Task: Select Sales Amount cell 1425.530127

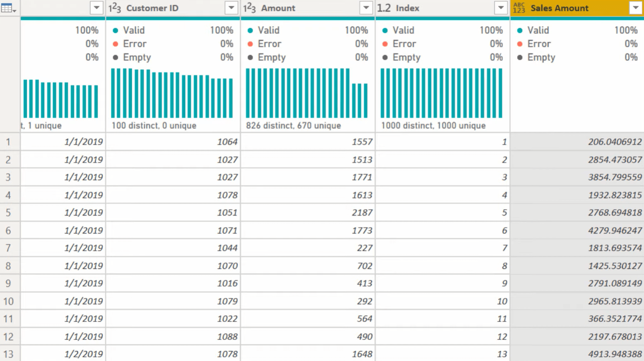Action: pyautogui.click(x=577, y=266)
